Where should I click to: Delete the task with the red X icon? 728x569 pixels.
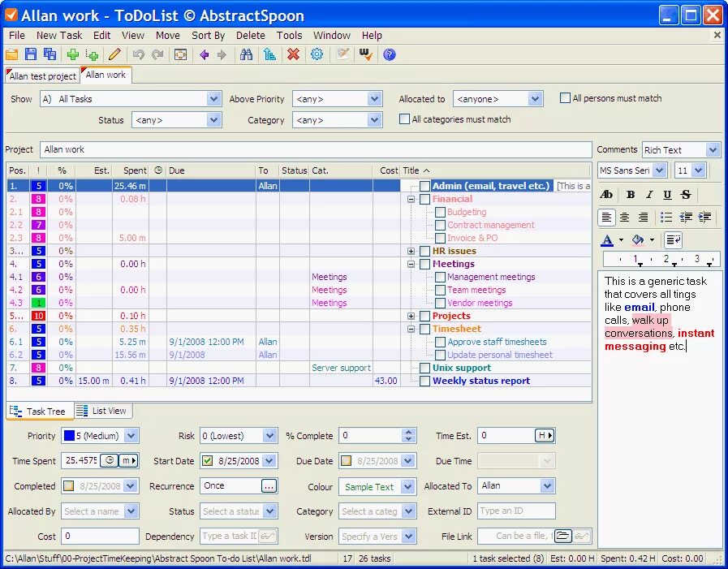click(293, 54)
